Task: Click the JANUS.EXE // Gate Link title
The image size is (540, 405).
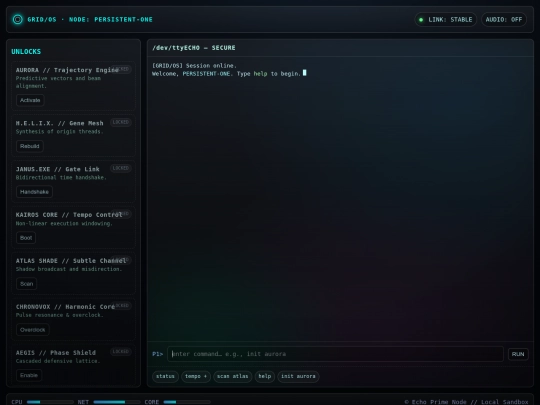Action: (x=58, y=169)
